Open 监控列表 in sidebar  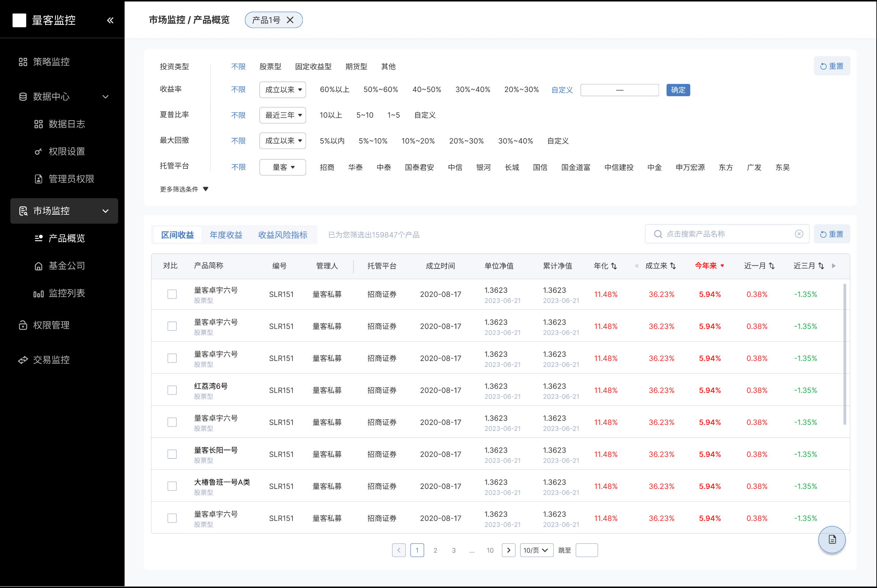(66, 293)
